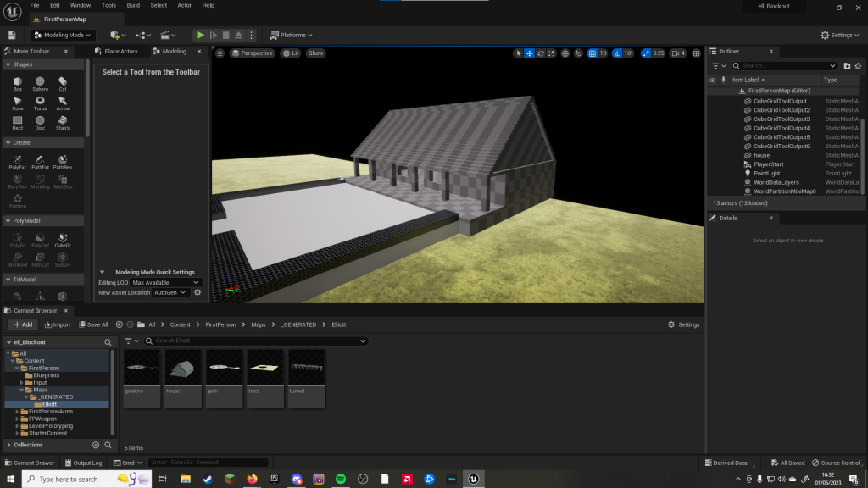Collapse the Shapes section
The image size is (868, 488).
8,64
